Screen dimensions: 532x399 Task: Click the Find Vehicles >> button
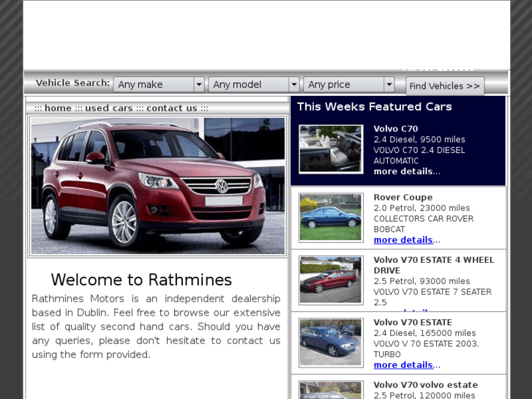pos(445,86)
